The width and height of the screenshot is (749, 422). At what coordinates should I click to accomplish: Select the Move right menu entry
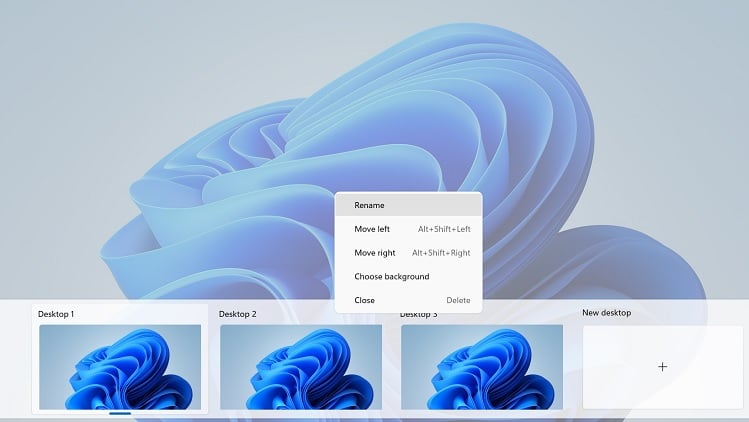tap(408, 253)
